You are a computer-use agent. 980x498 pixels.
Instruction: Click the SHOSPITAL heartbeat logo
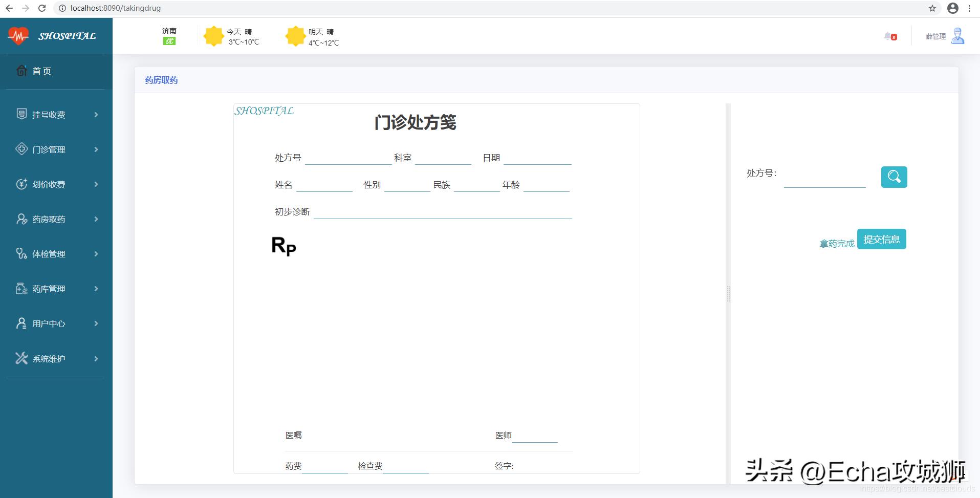click(18, 35)
